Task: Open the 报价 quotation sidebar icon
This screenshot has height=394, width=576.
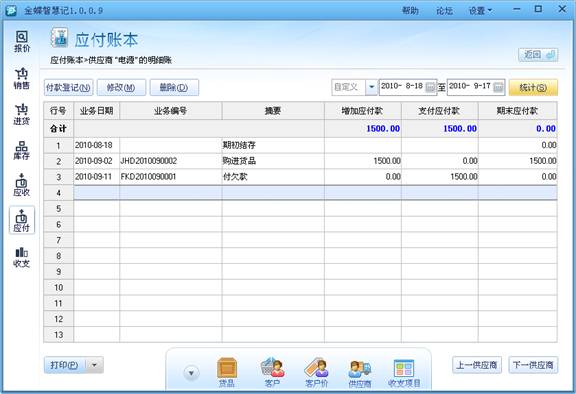Action: [x=22, y=41]
